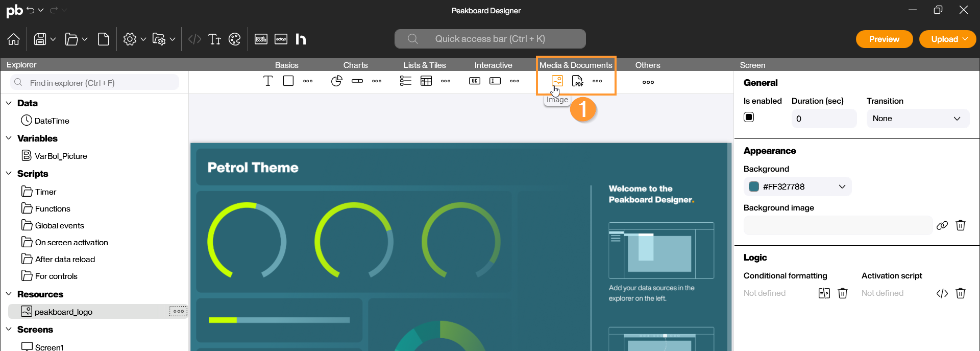Select the PDF control icon
Viewport: 980px width, 351px height.
point(577,81)
